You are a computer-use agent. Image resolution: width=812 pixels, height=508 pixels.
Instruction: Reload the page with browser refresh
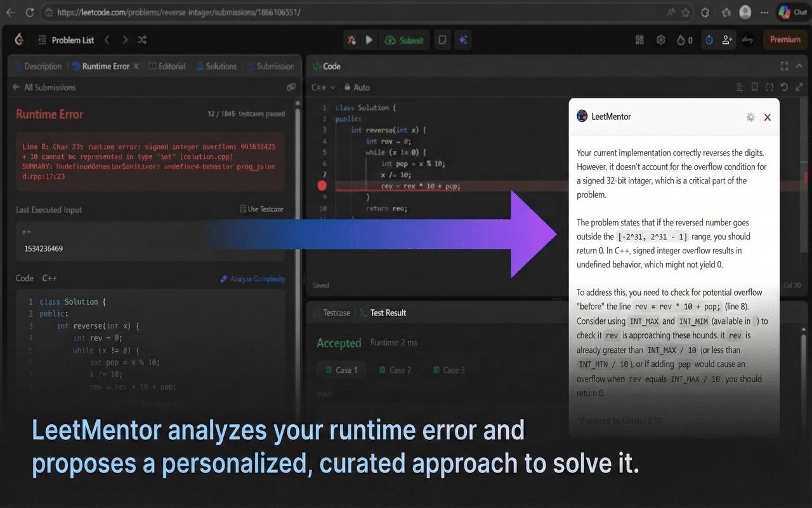coord(29,12)
